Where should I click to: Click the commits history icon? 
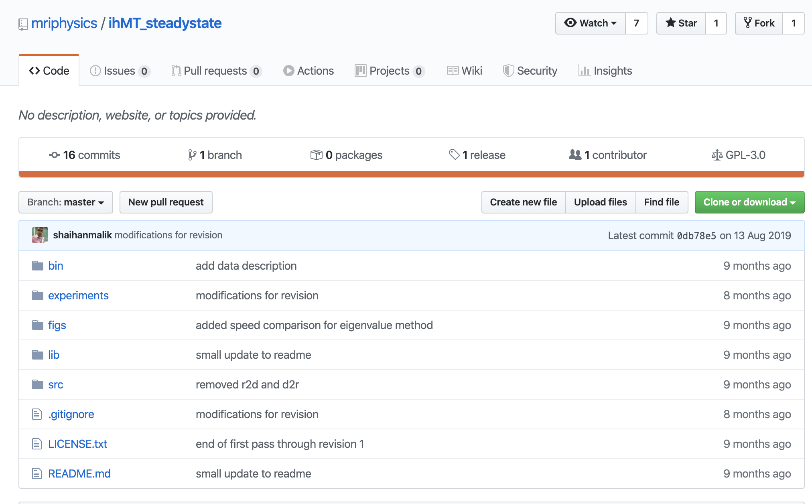pyautogui.click(x=54, y=155)
